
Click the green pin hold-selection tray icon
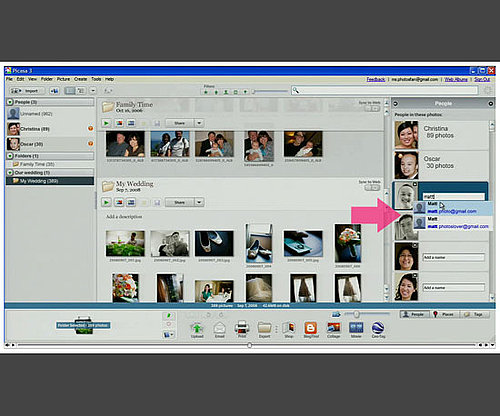(x=169, y=315)
